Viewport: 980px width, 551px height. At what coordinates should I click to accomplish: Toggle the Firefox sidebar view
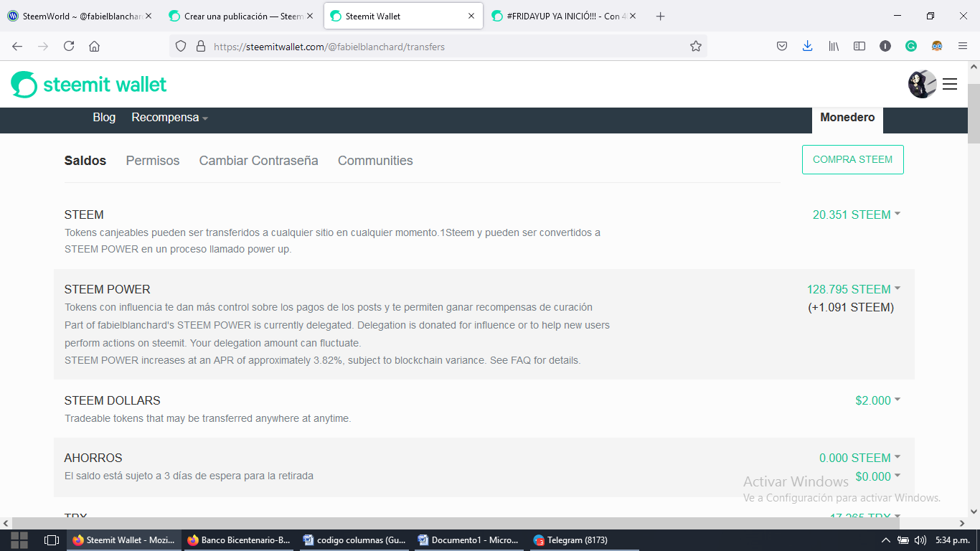point(859,46)
